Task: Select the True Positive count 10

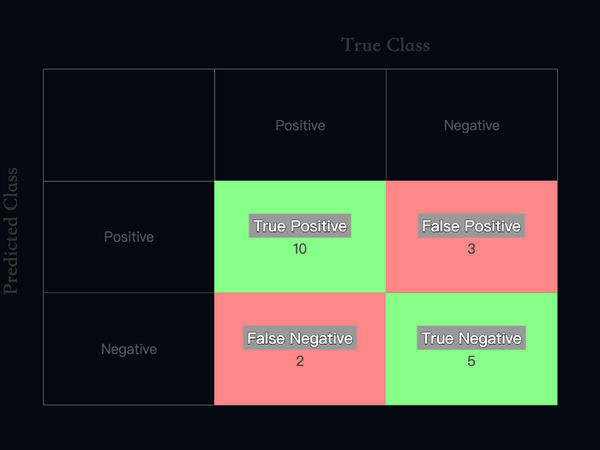Action: 300,249
